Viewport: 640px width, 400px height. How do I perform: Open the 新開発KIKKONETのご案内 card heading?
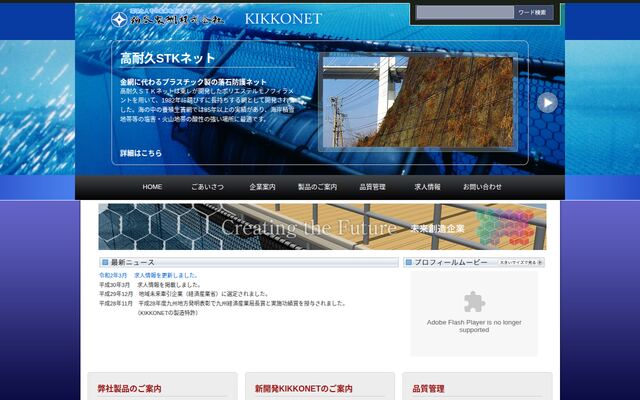[304, 389]
